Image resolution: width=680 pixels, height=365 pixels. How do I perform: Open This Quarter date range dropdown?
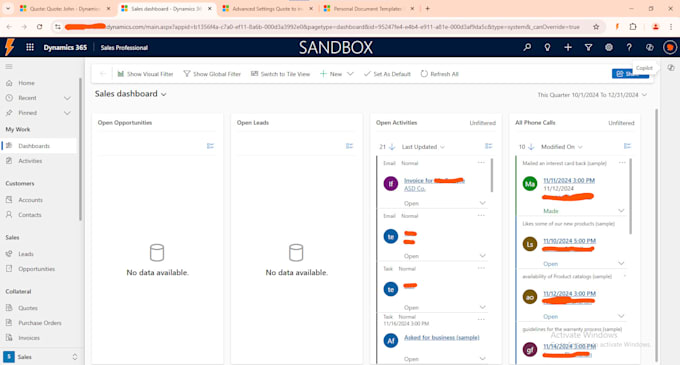(592, 95)
